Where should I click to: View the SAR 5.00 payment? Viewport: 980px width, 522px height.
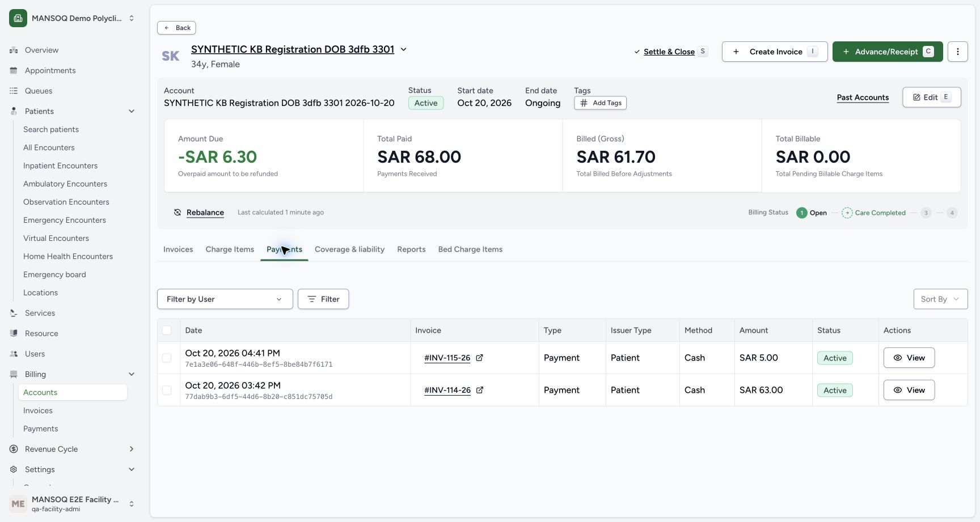(x=909, y=358)
